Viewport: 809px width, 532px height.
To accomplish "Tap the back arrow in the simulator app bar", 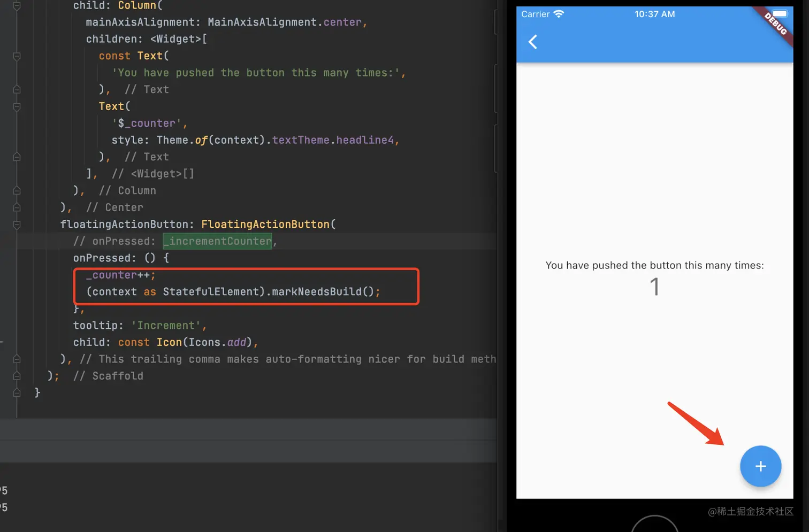I will click(532, 42).
